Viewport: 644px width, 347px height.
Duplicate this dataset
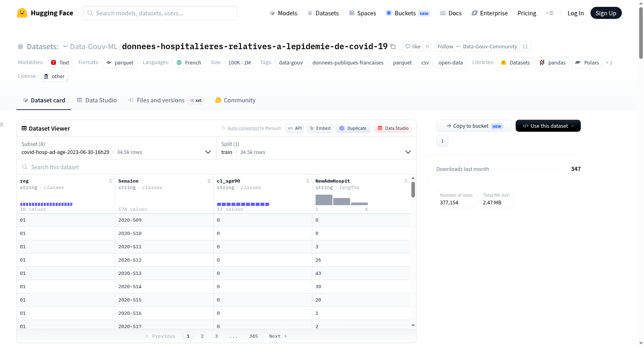point(353,128)
